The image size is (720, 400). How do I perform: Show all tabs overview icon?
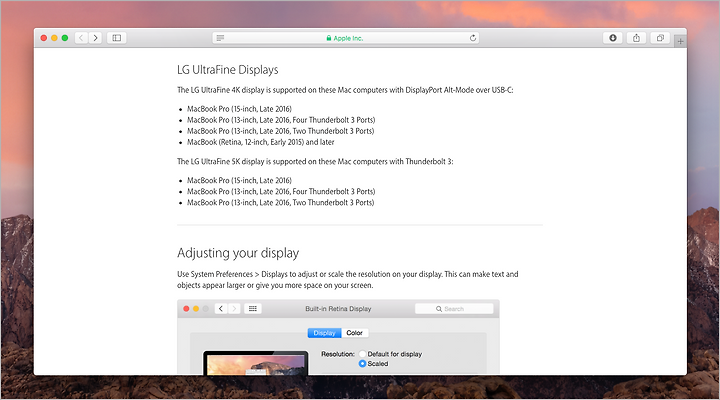[x=660, y=38]
